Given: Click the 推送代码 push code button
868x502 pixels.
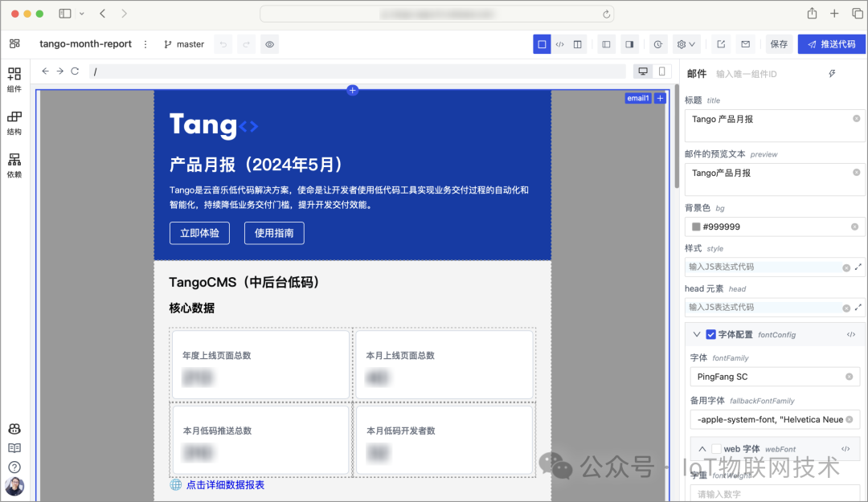Looking at the screenshot, I should tap(832, 44).
